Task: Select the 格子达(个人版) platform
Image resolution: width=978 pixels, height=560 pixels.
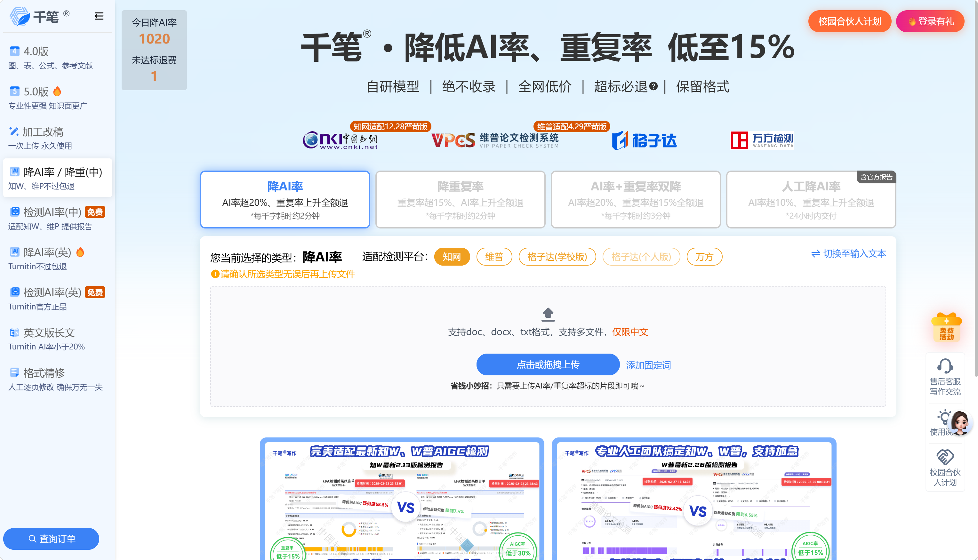Action: pyautogui.click(x=641, y=257)
